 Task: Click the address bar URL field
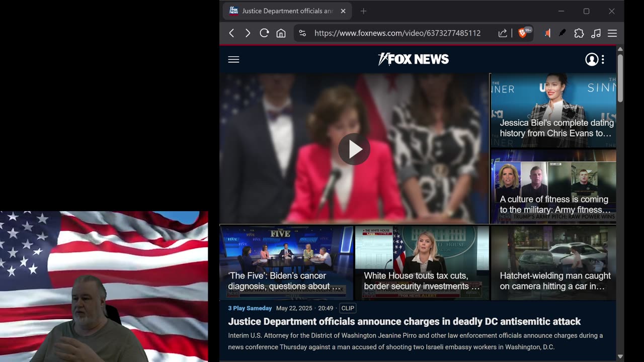[x=397, y=33]
